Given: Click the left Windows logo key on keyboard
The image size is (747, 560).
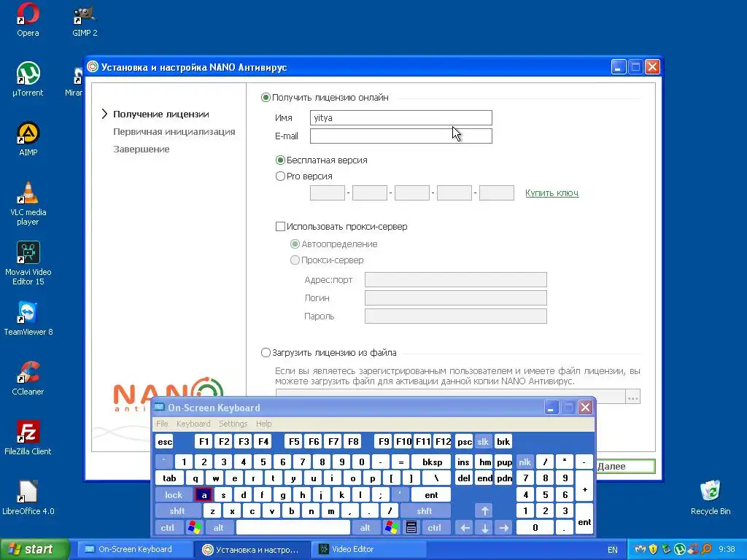Looking at the screenshot, I should pos(194,528).
